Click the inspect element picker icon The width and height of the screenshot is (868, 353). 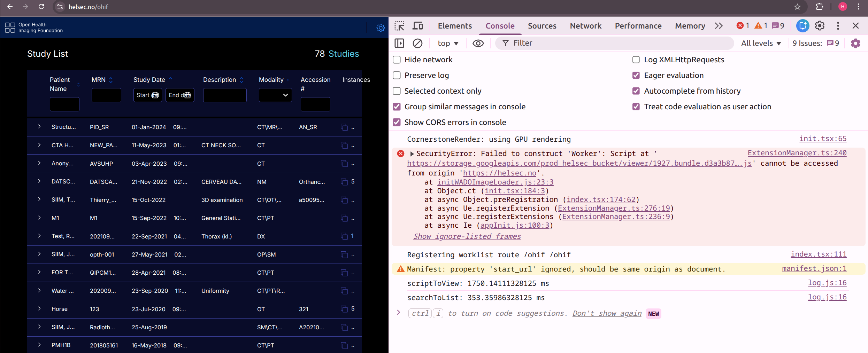coord(399,26)
